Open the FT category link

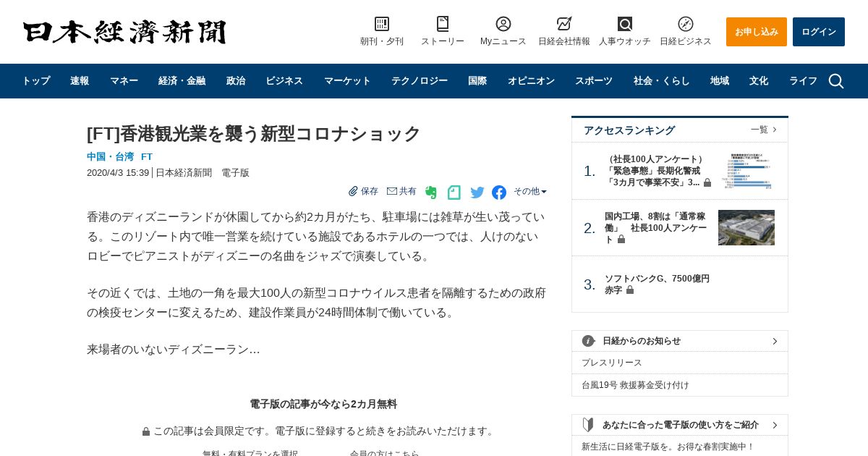147,156
